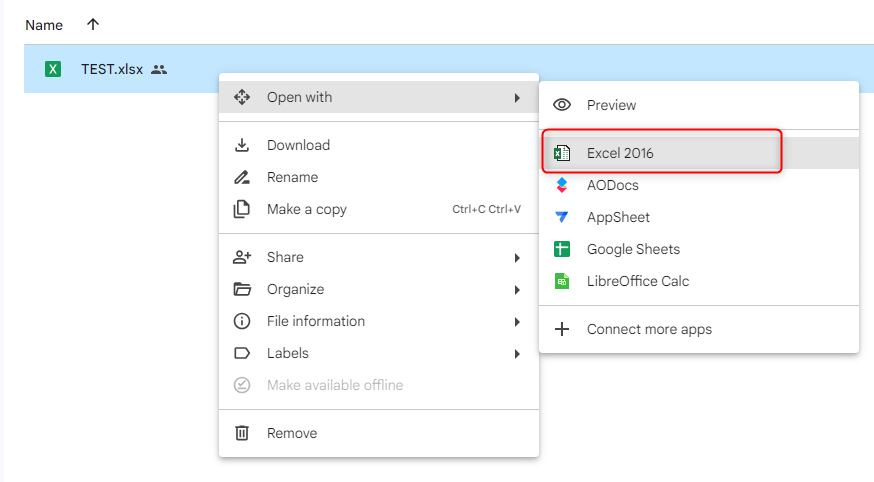The height and width of the screenshot is (482, 874).
Task: Select Preview in the Open with submenu
Action: 699,105
